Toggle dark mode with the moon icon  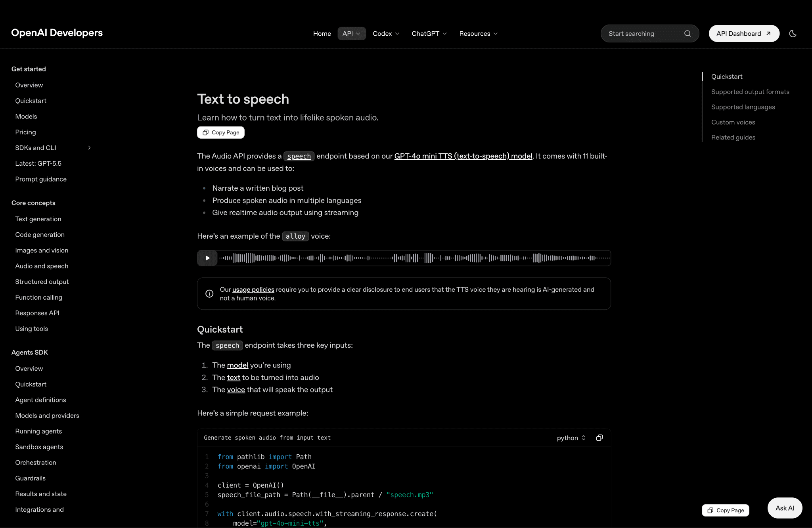coord(793,34)
